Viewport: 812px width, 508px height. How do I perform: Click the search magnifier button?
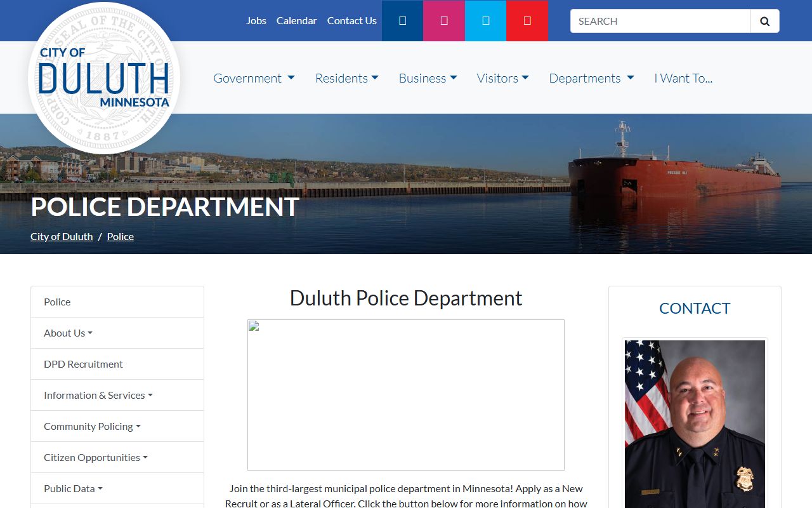pos(764,21)
